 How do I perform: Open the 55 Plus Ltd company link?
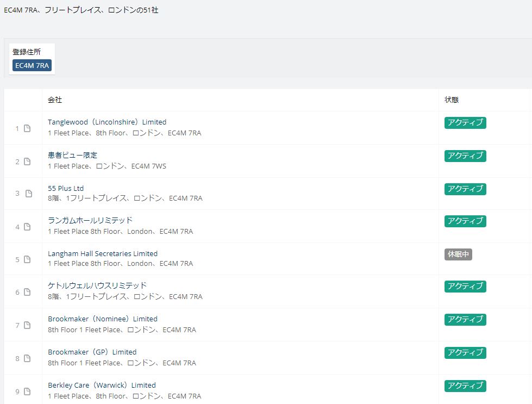click(x=66, y=189)
